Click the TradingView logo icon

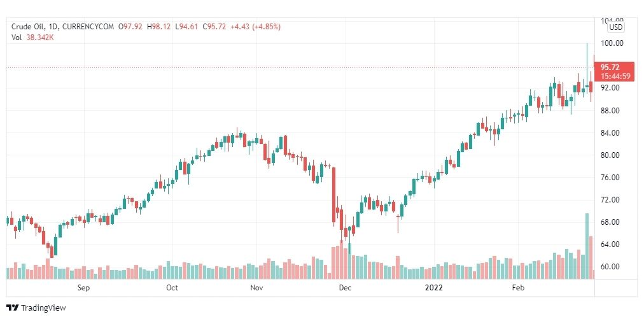click(13, 308)
